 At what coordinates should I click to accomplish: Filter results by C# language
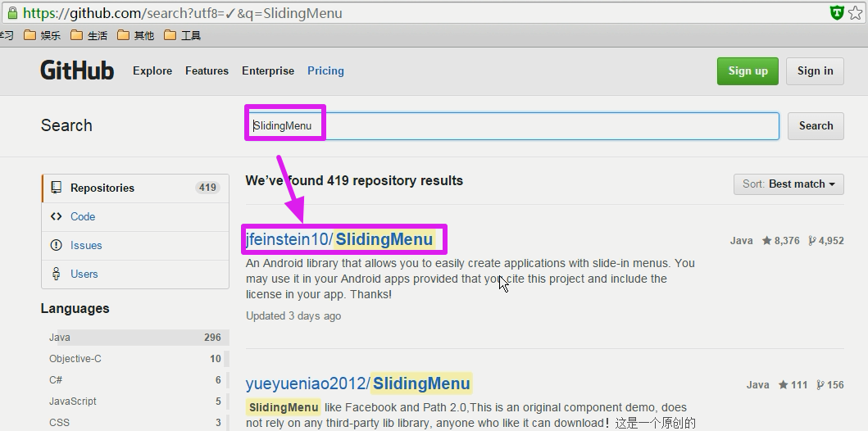point(135,380)
